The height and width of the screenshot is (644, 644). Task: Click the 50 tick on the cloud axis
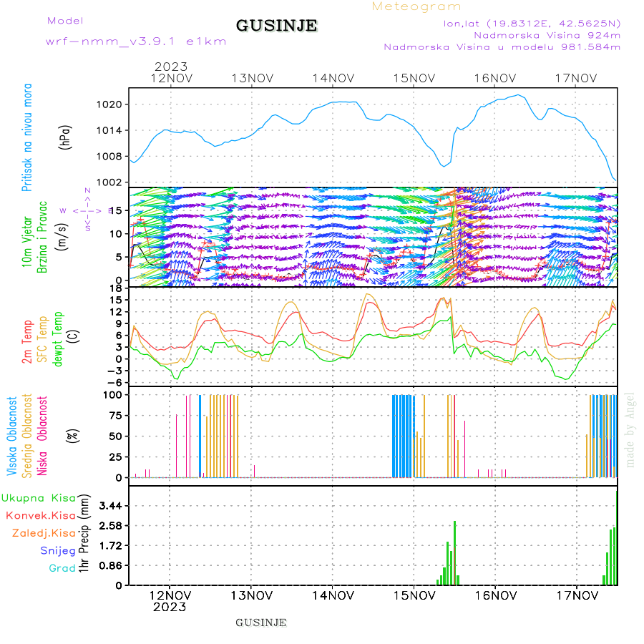(116, 436)
